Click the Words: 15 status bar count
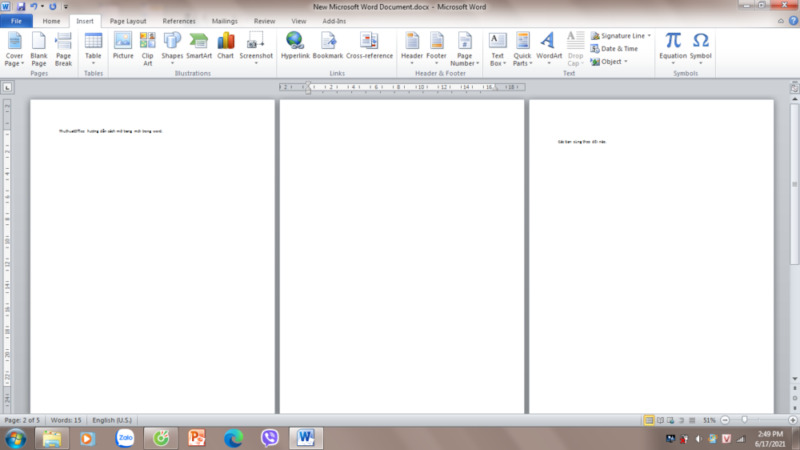800x450 pixels. [x=66, y=420]
